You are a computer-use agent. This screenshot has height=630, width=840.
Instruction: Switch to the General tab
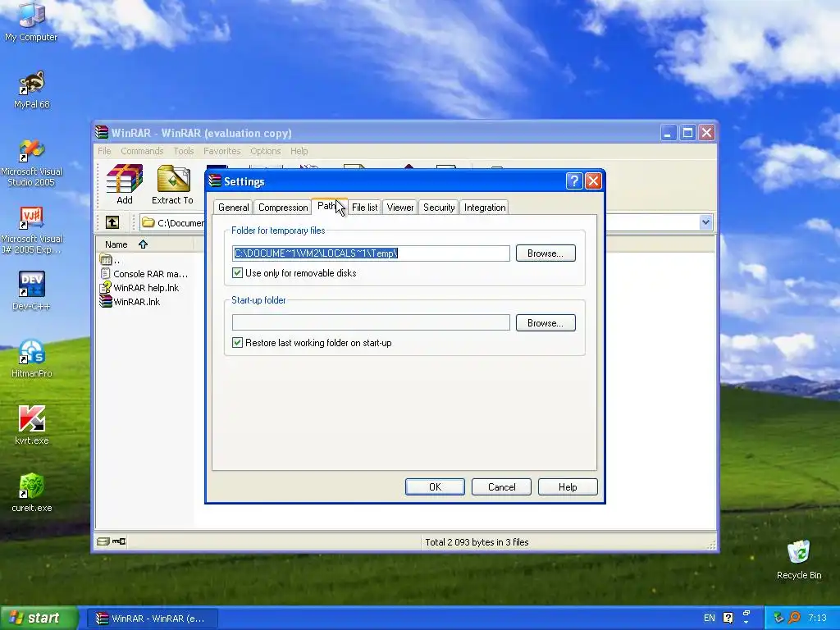coord(233,208)
